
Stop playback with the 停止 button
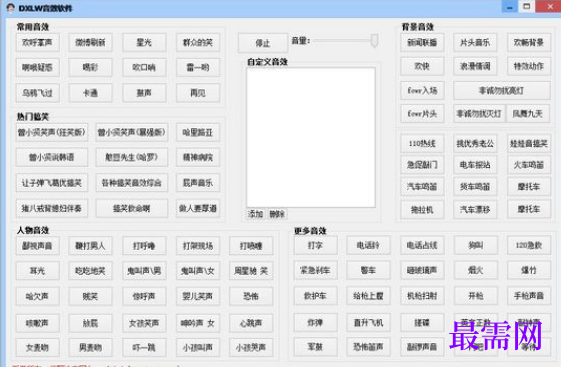coord(263,43)
